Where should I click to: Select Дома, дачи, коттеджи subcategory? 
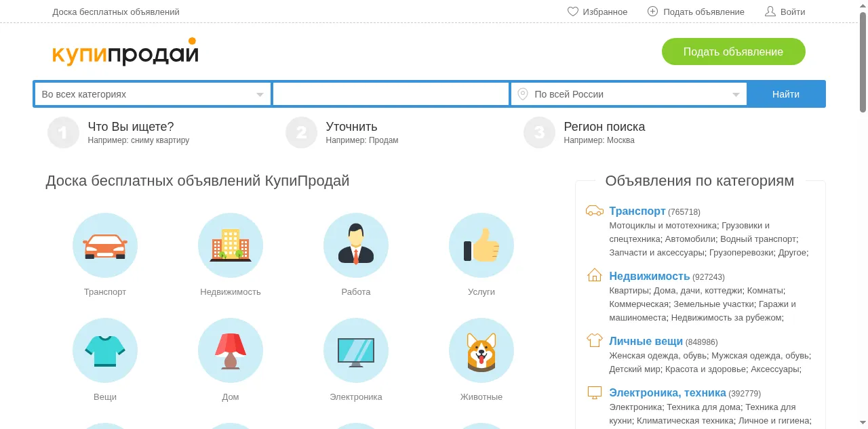tap(698, 290)
